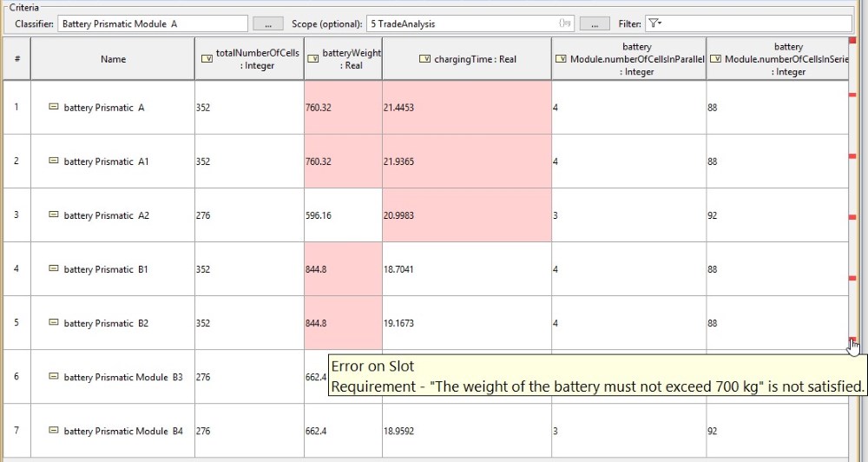Click the instance icon beside battery Prismatic A

click(54, 107)
